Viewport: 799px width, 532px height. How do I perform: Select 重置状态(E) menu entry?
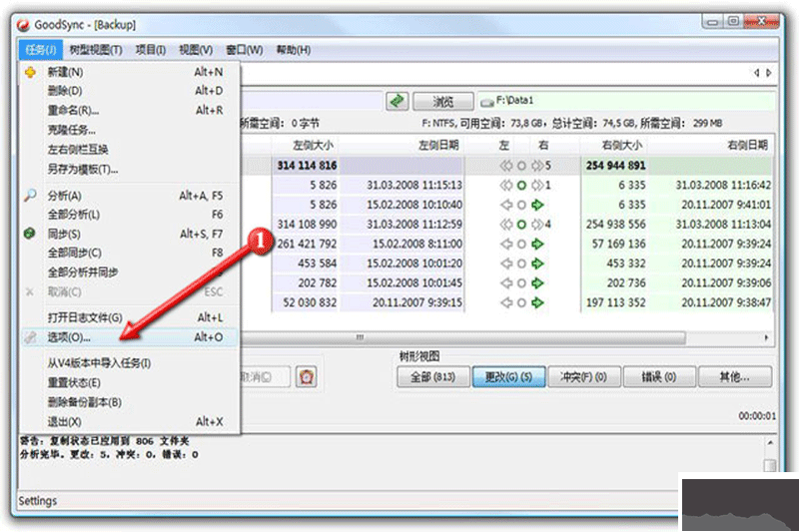(x=130, y=383)
